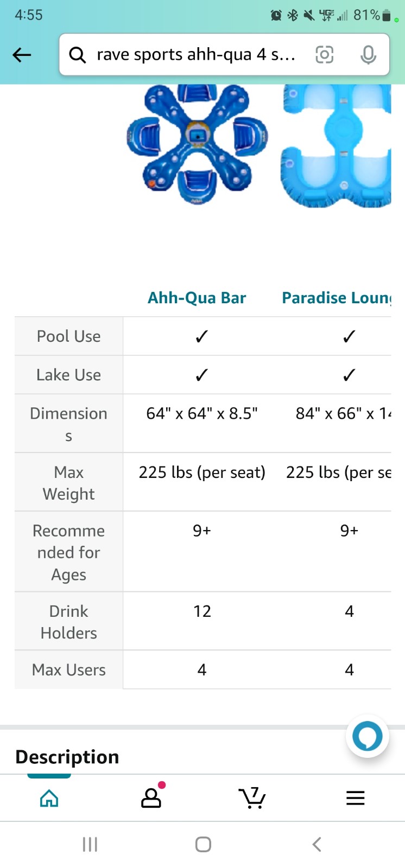
Task: Tap the back arrow beside search bar
Action: pyautogui.click(x=22, y=55)
